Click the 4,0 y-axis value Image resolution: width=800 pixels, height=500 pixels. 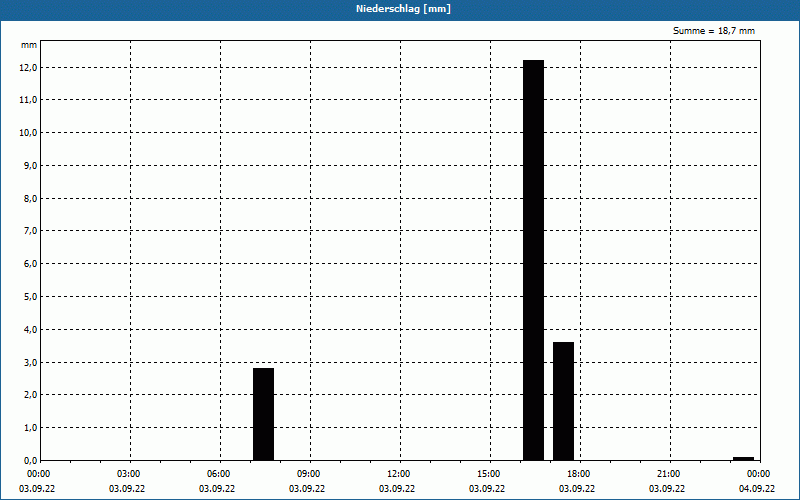click(x=31, y=330)
